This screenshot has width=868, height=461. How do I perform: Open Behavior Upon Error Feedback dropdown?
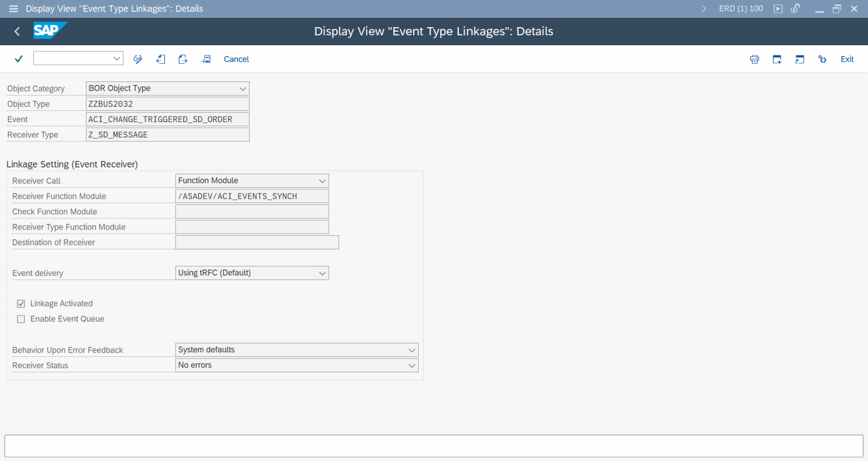pyautogui.click(x=411, y=350)
